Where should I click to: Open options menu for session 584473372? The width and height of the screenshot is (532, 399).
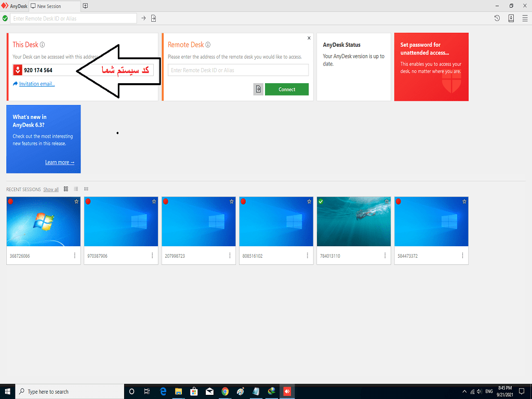[462, 256]
